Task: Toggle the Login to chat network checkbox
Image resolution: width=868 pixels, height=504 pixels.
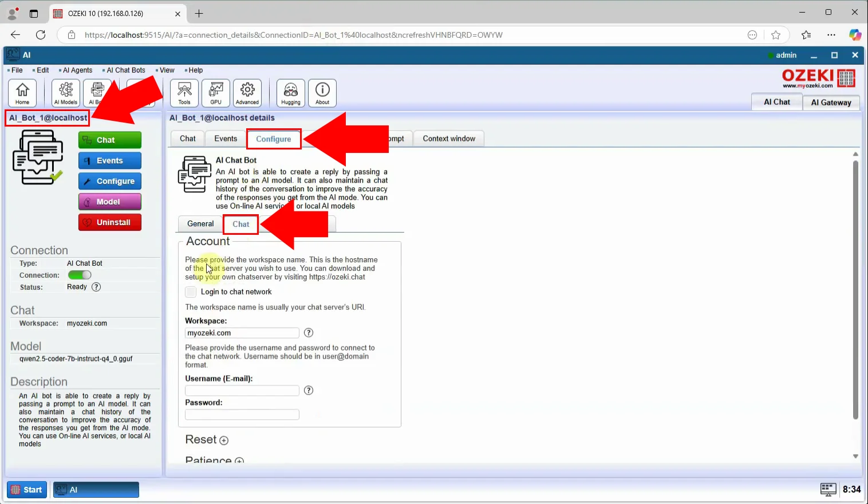Action: point(191,292)
